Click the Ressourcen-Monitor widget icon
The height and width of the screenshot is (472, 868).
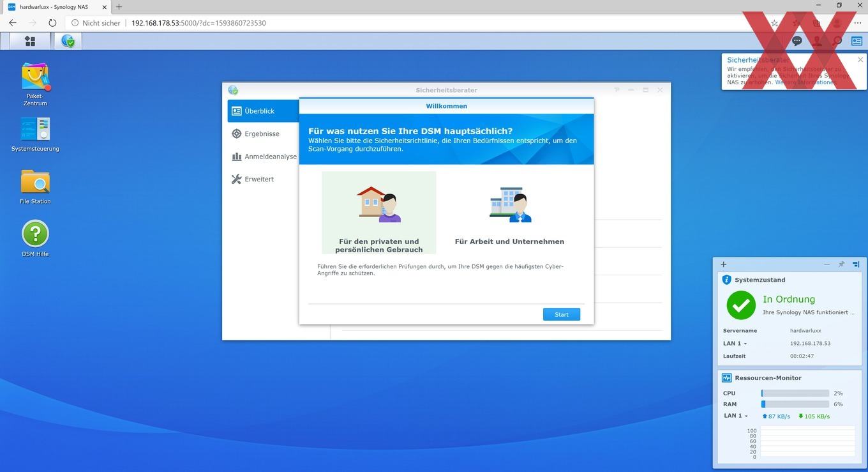pos(726,377)
